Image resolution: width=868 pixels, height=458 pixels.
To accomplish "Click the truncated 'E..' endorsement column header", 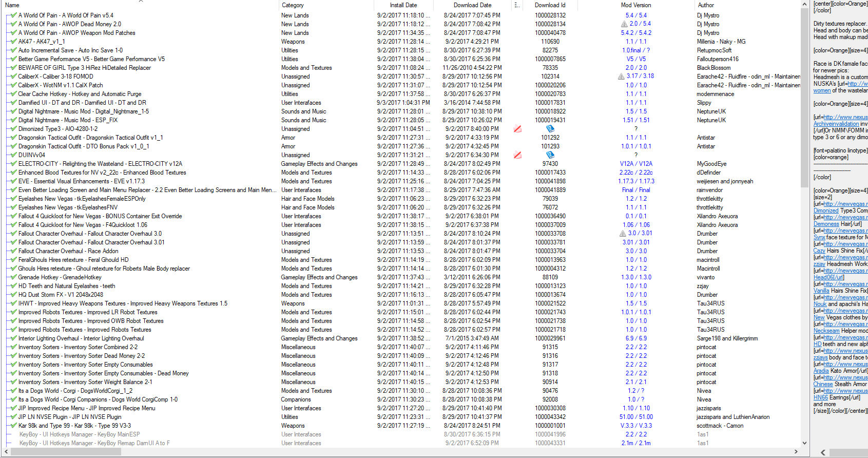I will click(517, 5).
